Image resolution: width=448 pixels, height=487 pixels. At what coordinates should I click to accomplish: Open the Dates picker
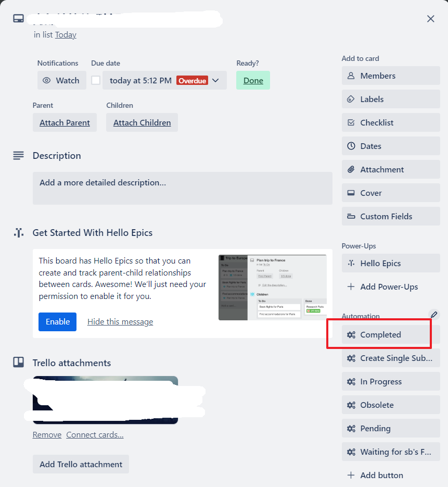pyautogui.click(x=391, y=146)
